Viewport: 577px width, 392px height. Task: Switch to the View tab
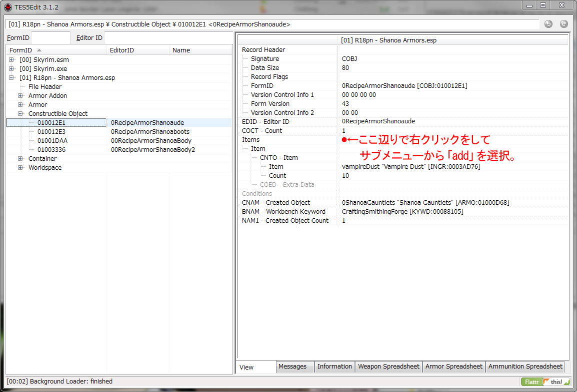pos(255,367)
